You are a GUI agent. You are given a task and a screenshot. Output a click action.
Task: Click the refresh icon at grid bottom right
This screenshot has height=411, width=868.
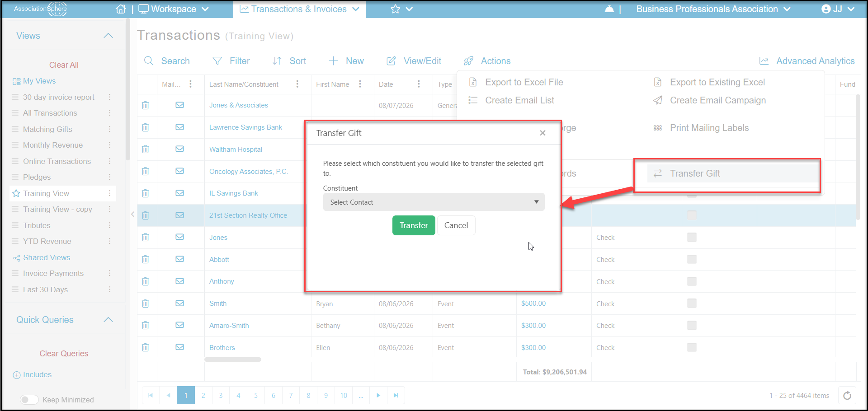tap(847, 396)
